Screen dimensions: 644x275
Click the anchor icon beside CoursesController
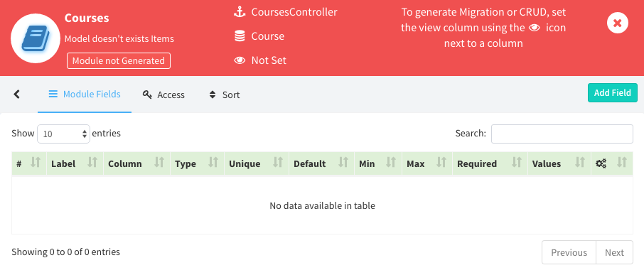click(x=240, y=12)
